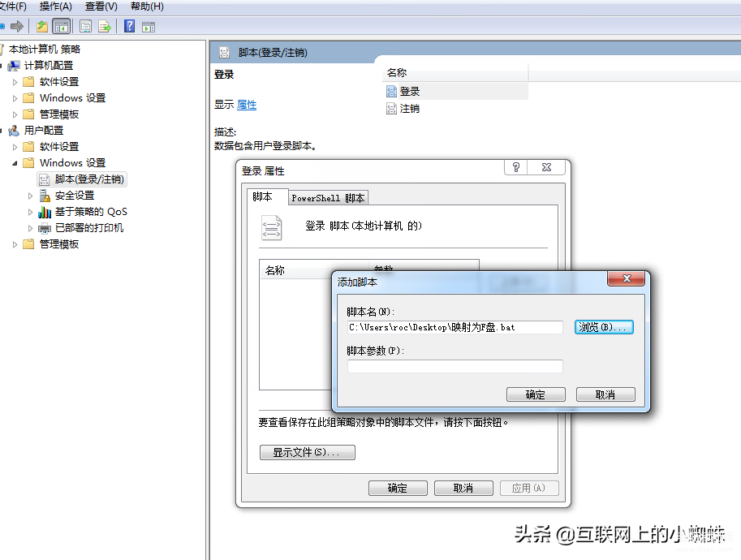Expand 管理模板 under 计算机配置
The height and width of the screenshot is (560, 741).
15,114
